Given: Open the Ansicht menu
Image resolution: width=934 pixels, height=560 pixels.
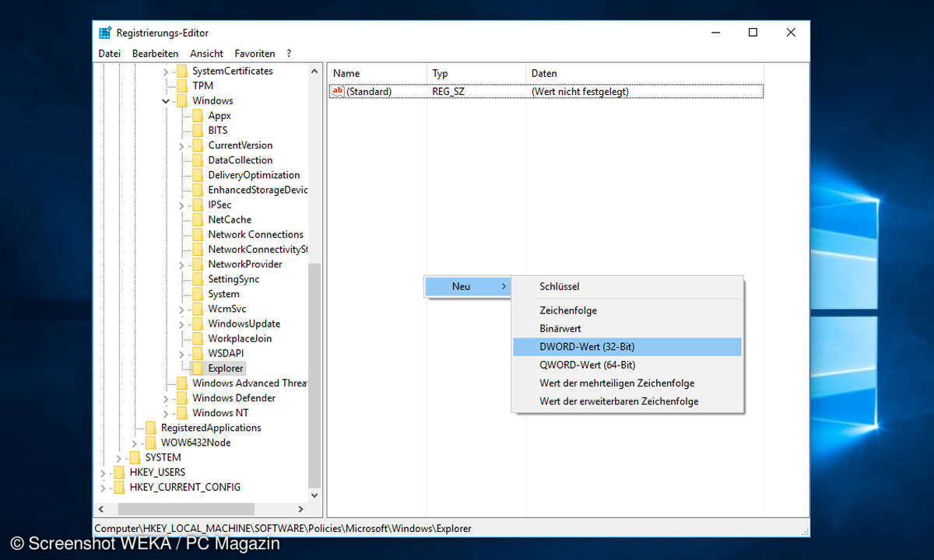Looking at the screenshot, I should tap(207, 54).
